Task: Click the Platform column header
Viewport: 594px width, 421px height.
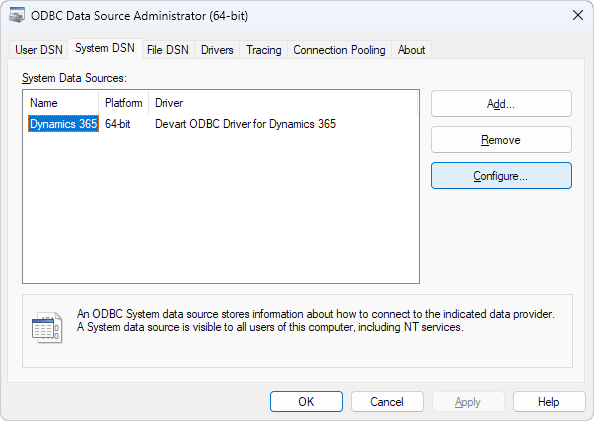Action: tap(124, 103)
